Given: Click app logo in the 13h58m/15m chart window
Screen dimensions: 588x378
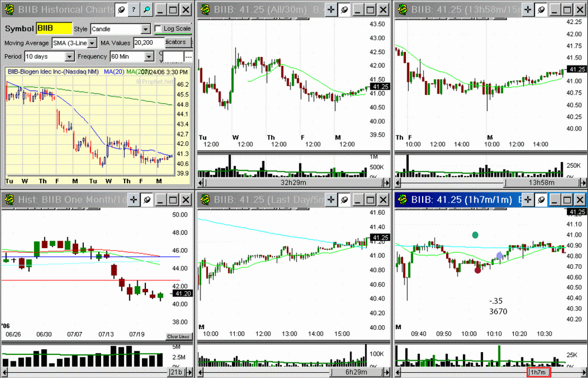Looking at the screenshot, I should point(403,9).
